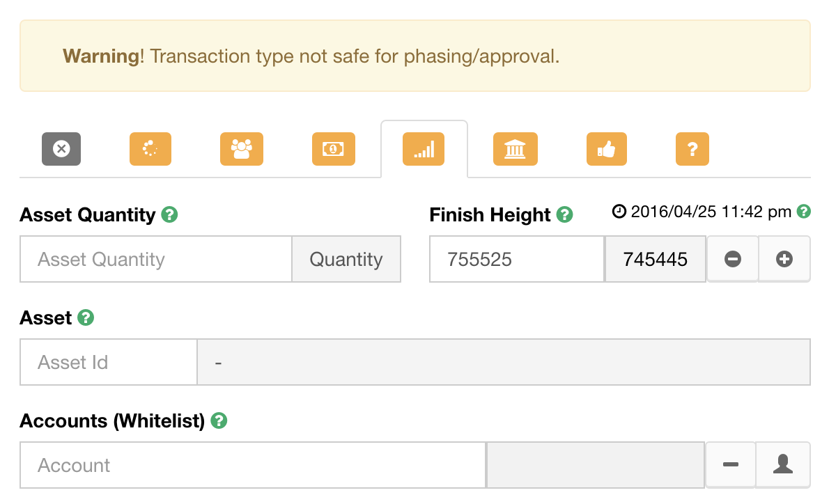Open contact picker person icon button

coord(783,465)
